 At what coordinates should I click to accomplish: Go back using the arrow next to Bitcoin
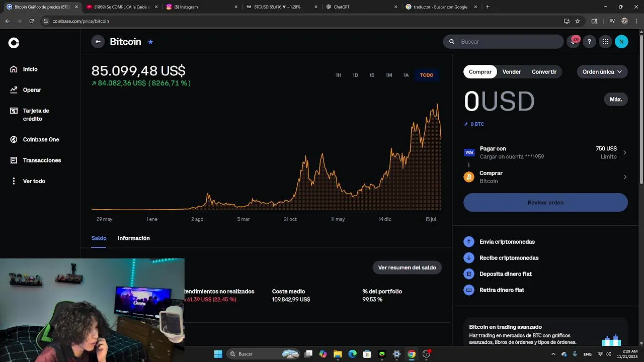(98, 42)
